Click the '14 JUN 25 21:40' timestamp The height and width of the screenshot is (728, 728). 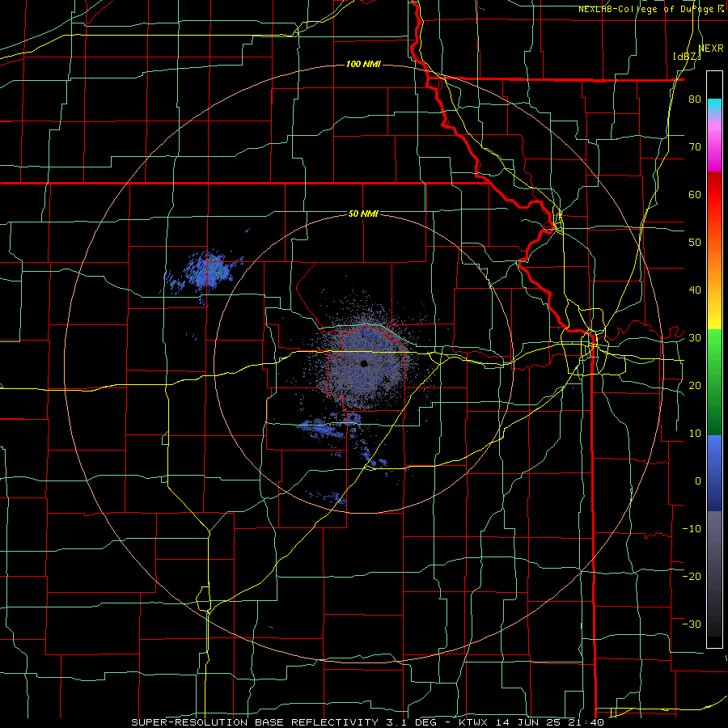pos(549,722)
